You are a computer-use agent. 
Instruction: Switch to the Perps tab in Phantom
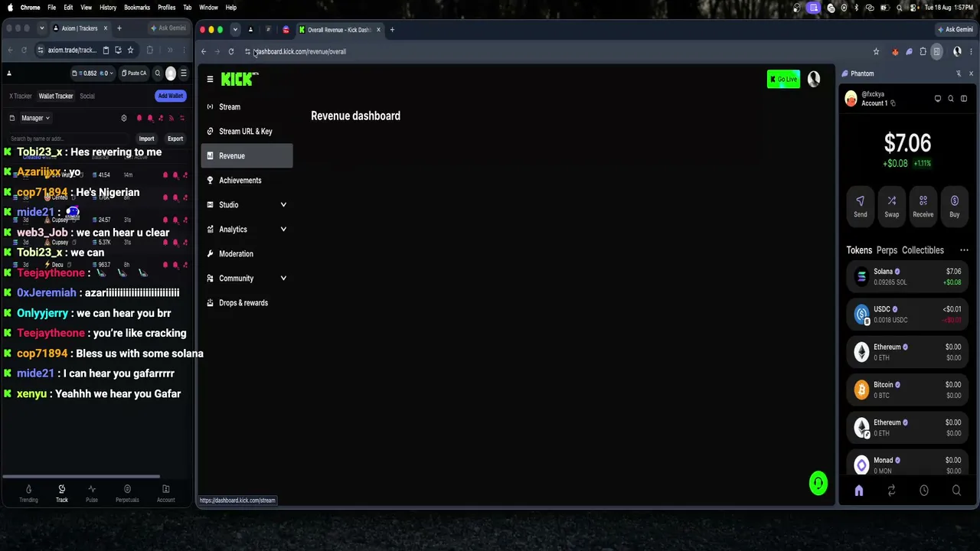pos(887,250)
